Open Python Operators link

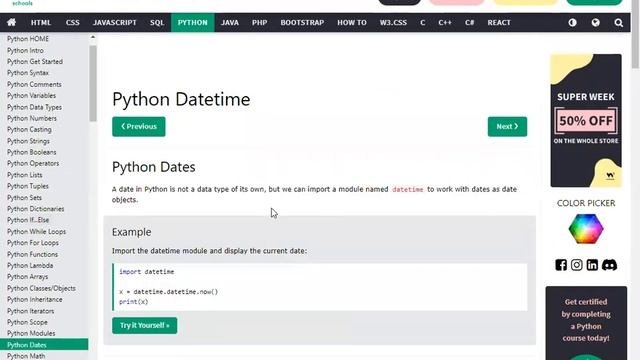pos(33,163)
